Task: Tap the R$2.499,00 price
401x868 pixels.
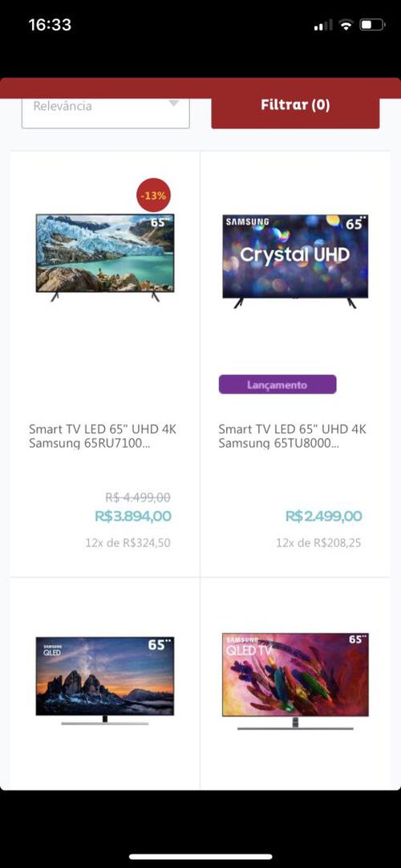Action: pyautogui.click(x=323, y=517)
